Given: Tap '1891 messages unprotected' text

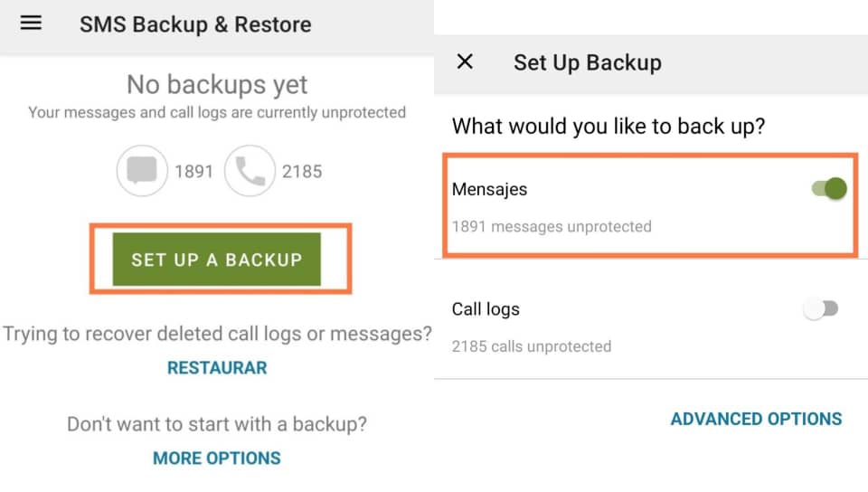Looking at the screenshot, I should pos(552,226).
